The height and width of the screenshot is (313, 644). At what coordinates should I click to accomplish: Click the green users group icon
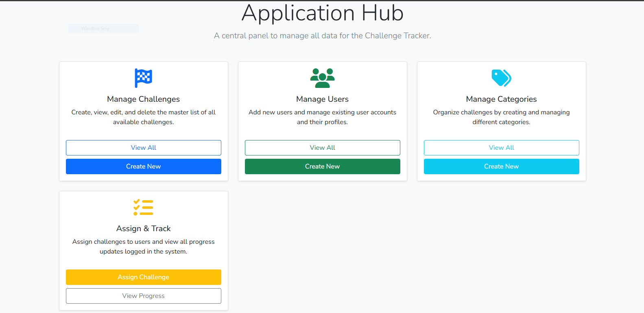tap(322, 78)
